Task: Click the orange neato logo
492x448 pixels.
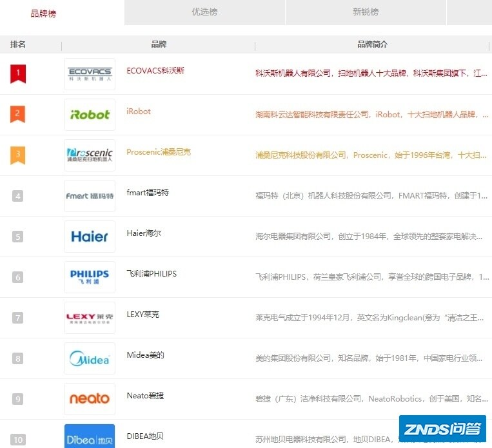Action: pyautogui.click(x=90, y=399)
